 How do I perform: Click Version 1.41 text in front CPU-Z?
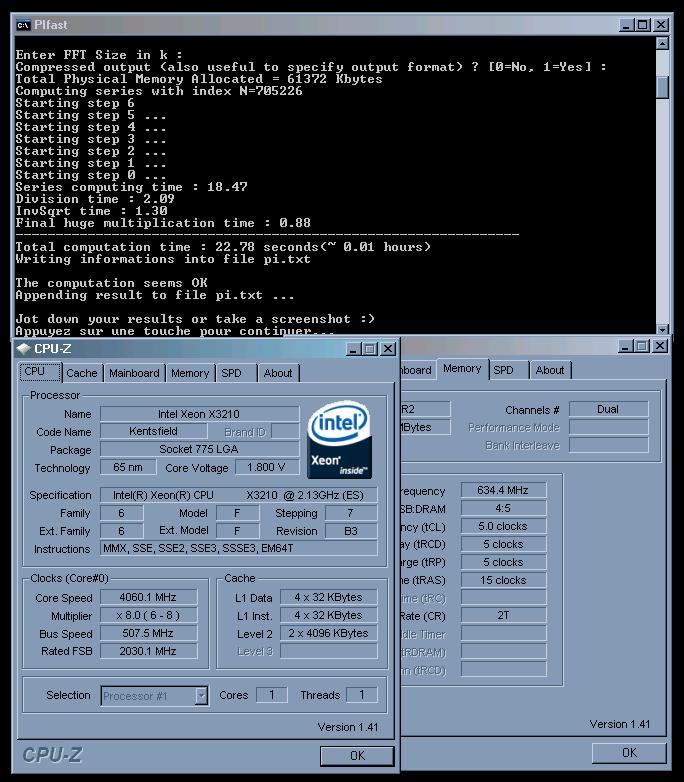point(348,727)
